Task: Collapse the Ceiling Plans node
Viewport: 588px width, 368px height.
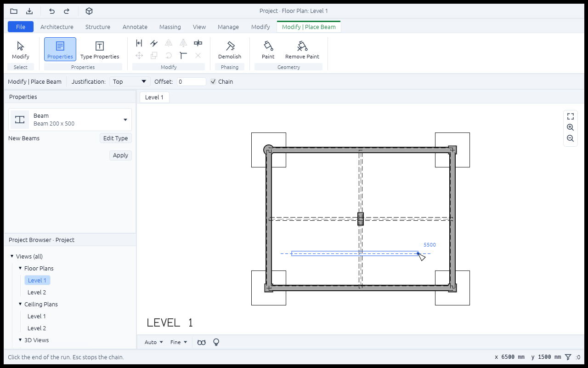Action: [x=20, y=304]
